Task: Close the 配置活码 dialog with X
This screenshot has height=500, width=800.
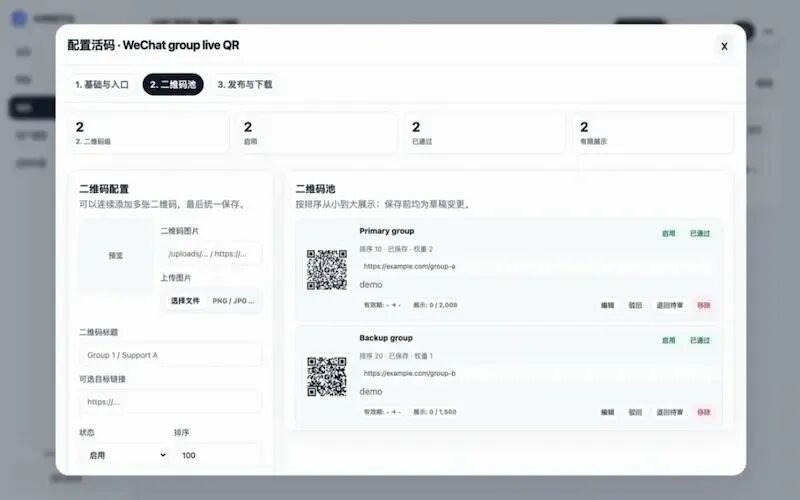Action: (x=724, y=46)
